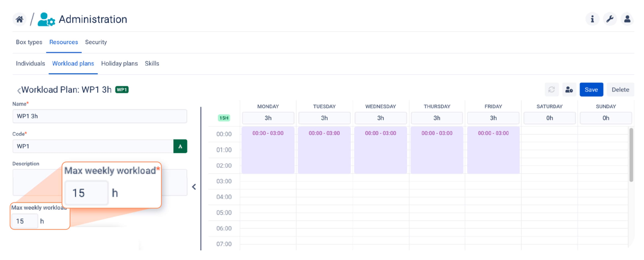
Task: Click Sunday's 0h hours field
Action: click(x=606, y=118)
